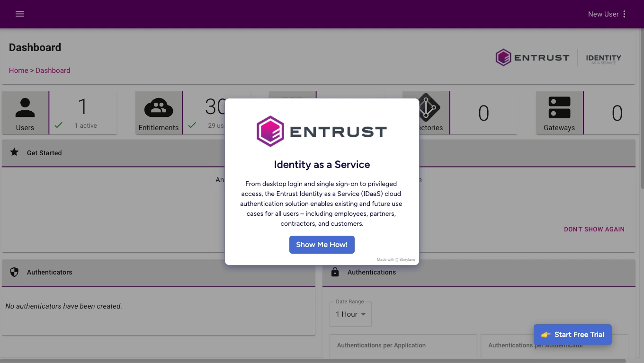Click the Authenticators panel header text
The width and height of the screenshot is (644, 363).
50,272
